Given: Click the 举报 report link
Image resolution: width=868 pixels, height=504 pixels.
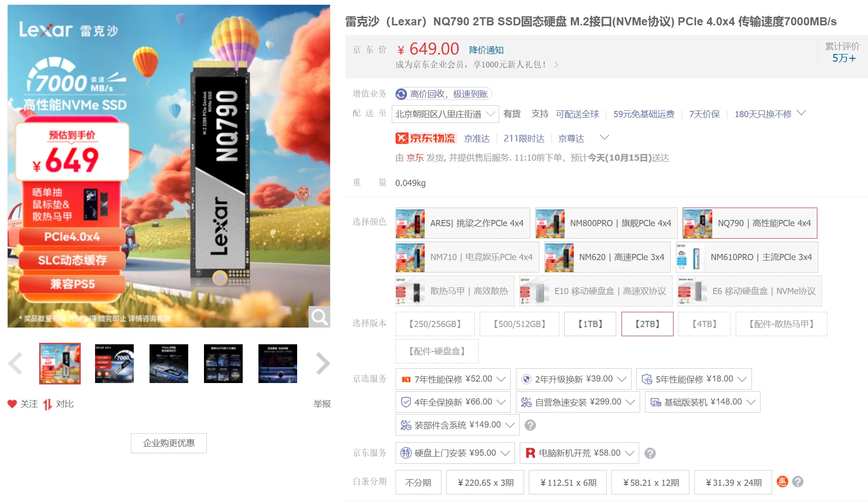Looking at the screenshot, I should pos(322,404).
